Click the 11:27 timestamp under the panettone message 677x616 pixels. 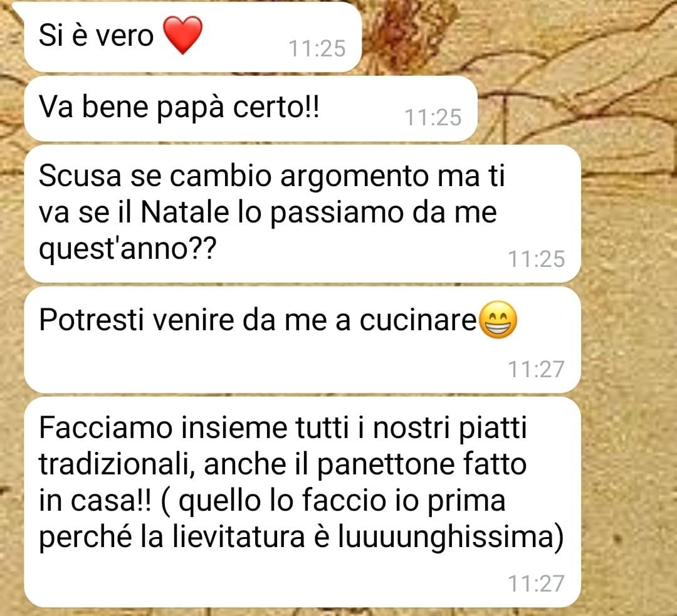pyautogui.click(x=536, y=583)
